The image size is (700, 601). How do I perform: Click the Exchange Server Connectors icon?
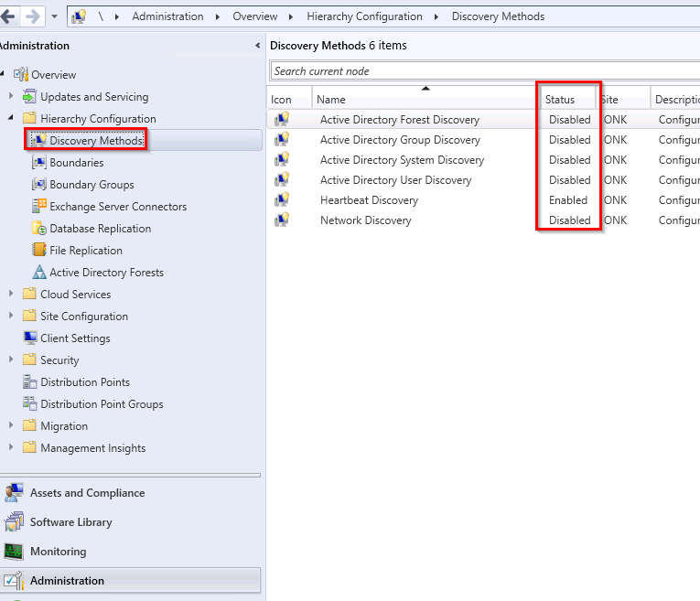39,206
